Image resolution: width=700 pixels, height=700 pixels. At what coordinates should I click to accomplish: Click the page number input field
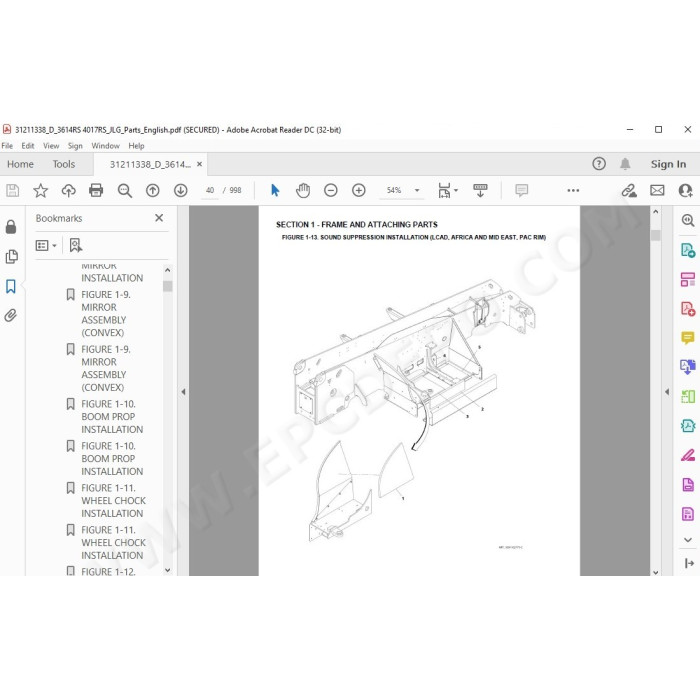point(210,191)
